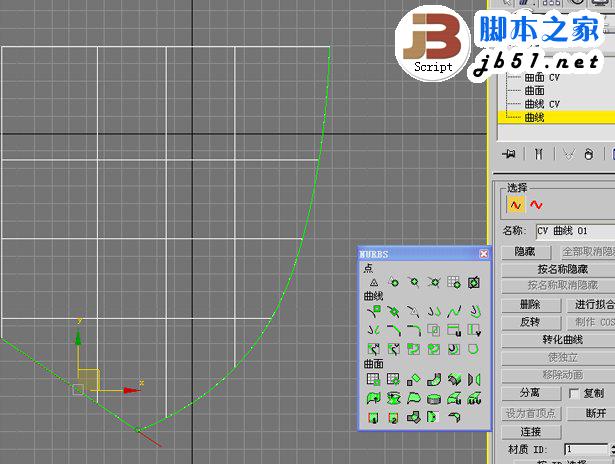This screenshot has width=615, height=464.
Task: Select Multicurve Trimmed Surface tool
Action: (434, 417)
